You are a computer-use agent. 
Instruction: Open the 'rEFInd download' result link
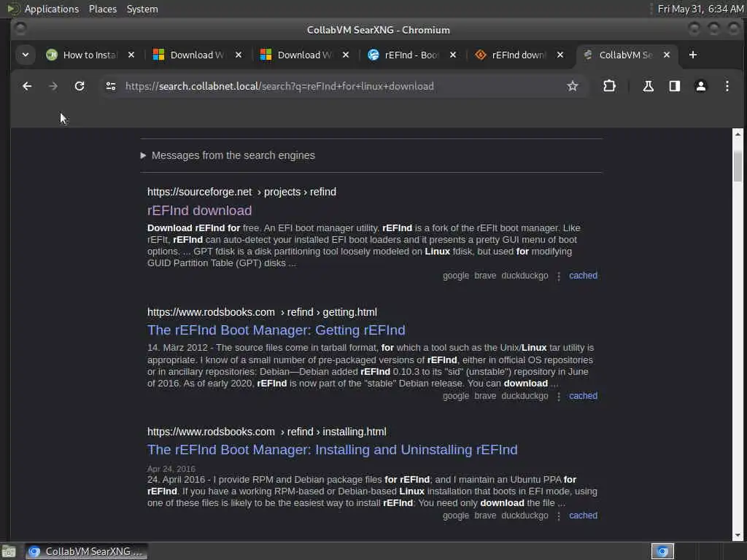(199, 211)
